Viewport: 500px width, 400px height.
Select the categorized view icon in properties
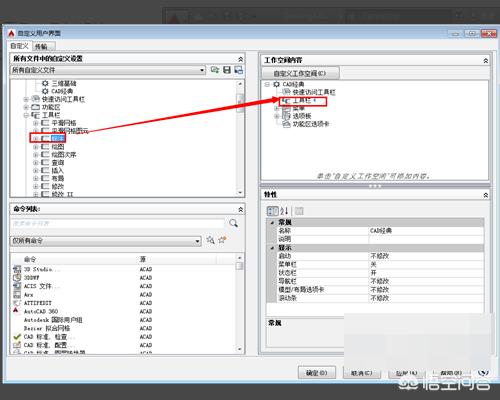[x=272, y=211]
